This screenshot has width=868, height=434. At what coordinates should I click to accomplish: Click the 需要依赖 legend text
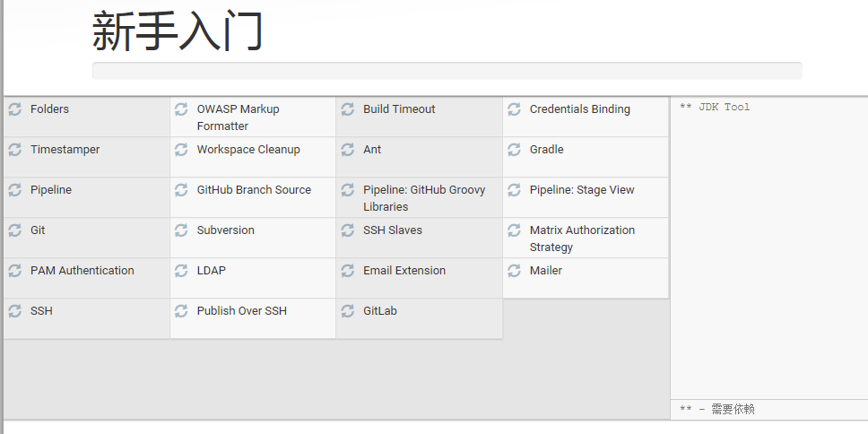point(732,409)
